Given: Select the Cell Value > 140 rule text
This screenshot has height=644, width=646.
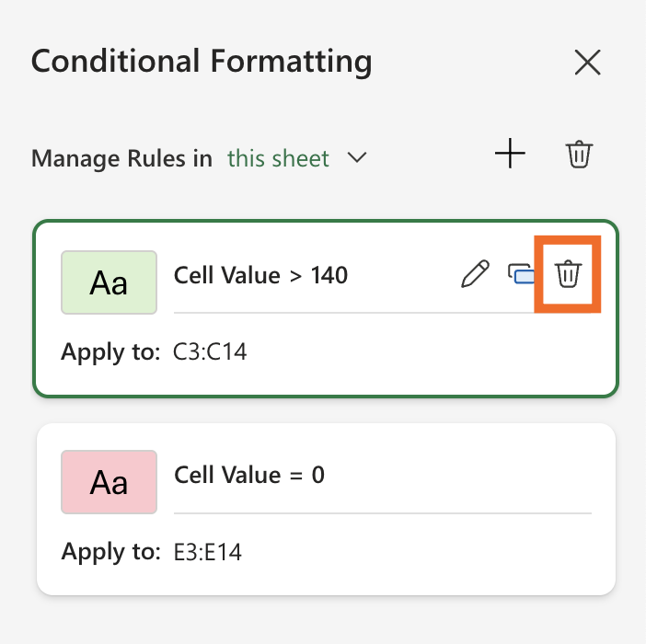Looking at the screenshot, I should 260,275.
